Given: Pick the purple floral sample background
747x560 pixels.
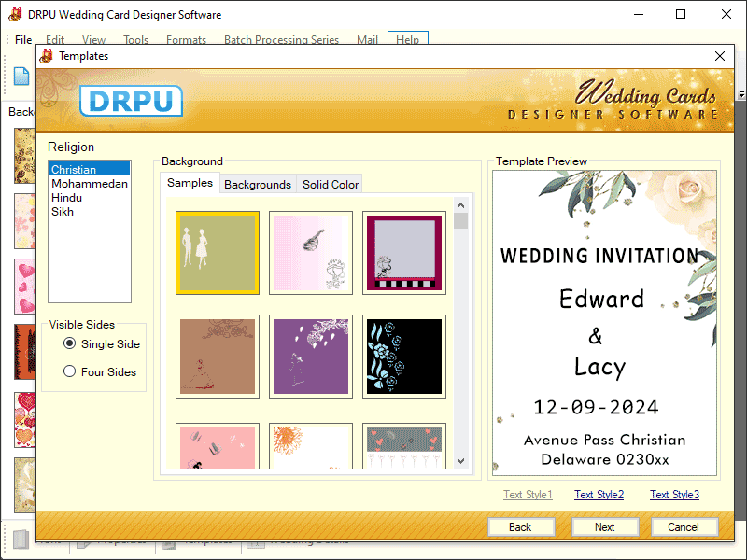Looking at the screenshot, I should click(311, 357).
